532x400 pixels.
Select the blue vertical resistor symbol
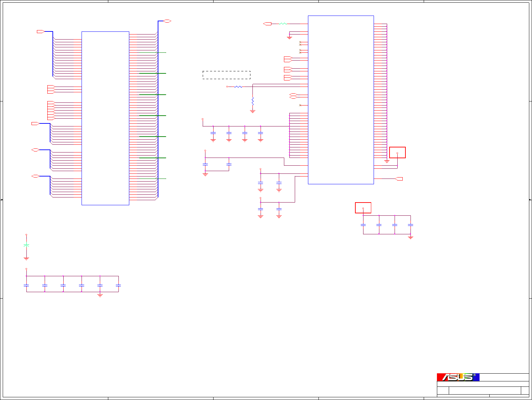tap(252, 101)
